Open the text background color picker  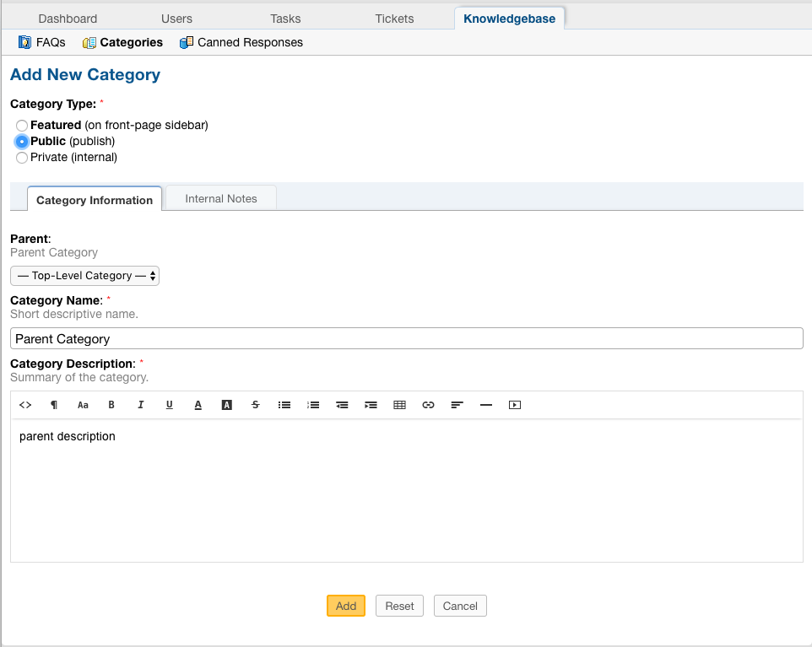point(226,405)
